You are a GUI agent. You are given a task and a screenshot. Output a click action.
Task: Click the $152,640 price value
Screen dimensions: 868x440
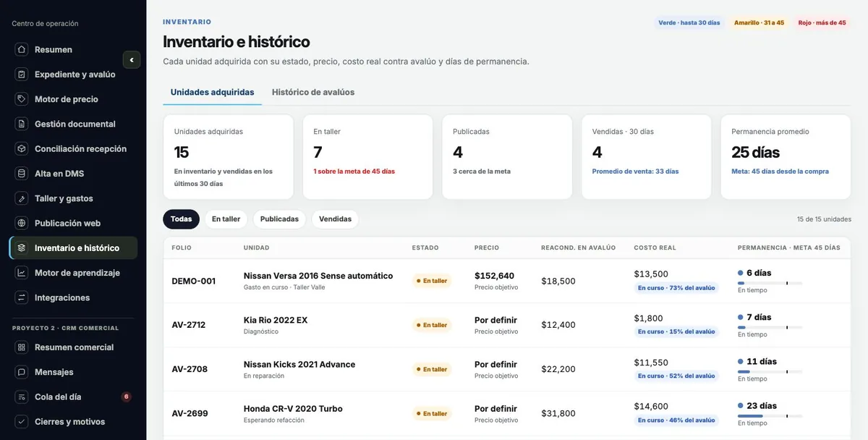(495, 276)
